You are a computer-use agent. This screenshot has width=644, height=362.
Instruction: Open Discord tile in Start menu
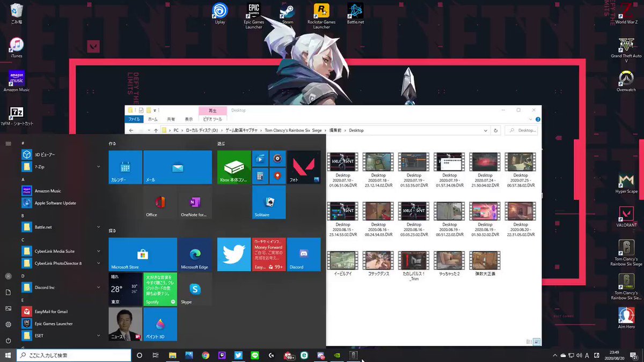304,254
